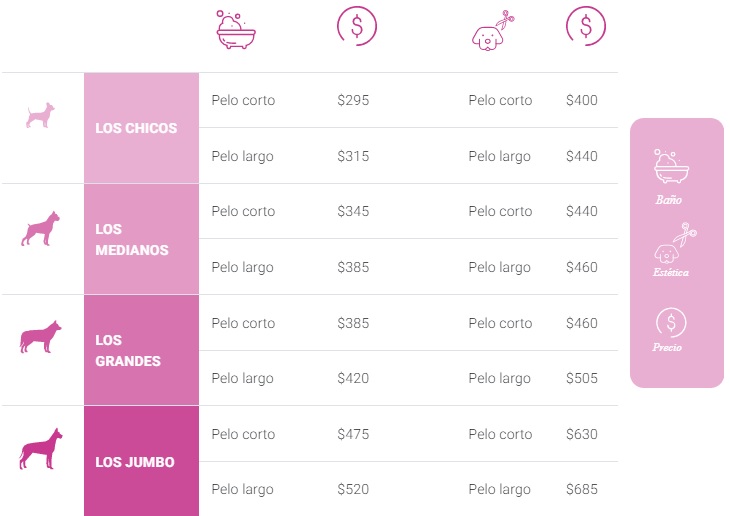Select the small dog silhouette icon
730x516 pixels.
point(40,115)
